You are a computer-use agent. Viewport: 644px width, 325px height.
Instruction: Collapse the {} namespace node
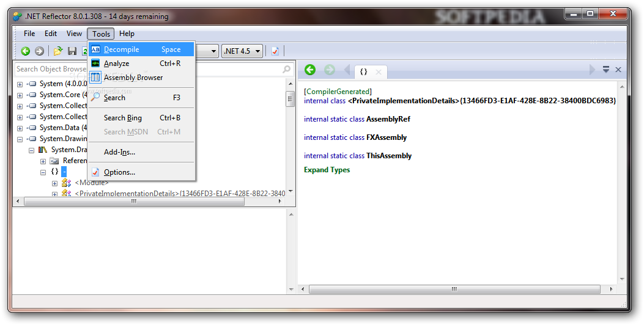(43, 172)
